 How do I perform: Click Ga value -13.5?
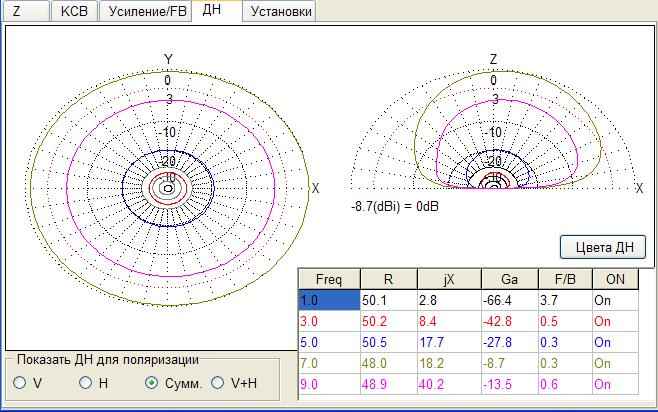(x=509, y=384)
